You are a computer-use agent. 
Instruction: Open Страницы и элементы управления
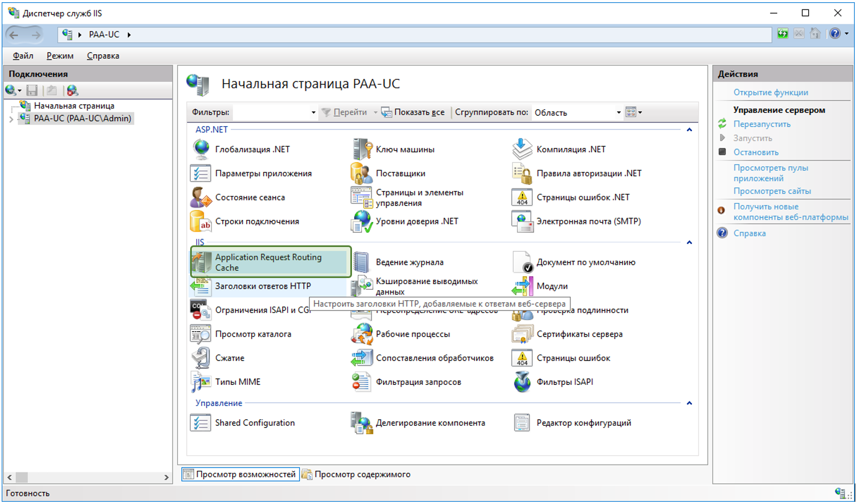tap(407, 198)
